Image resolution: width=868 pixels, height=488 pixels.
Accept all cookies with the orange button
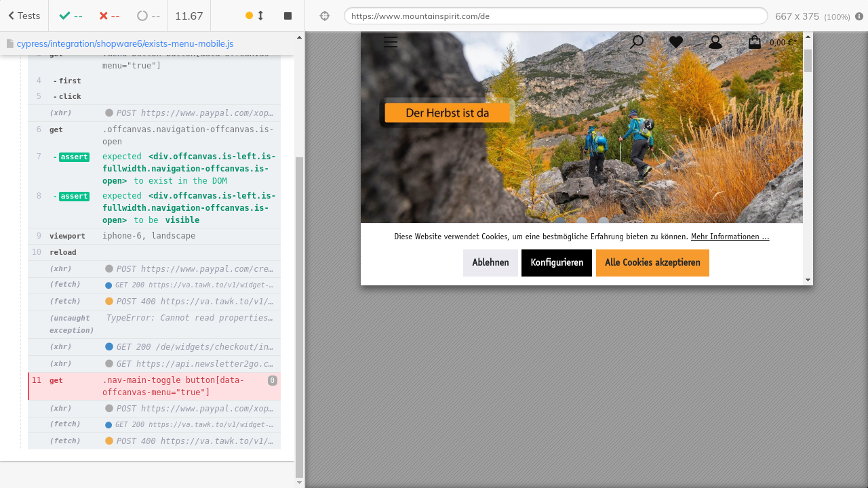(x=652, y=263)
